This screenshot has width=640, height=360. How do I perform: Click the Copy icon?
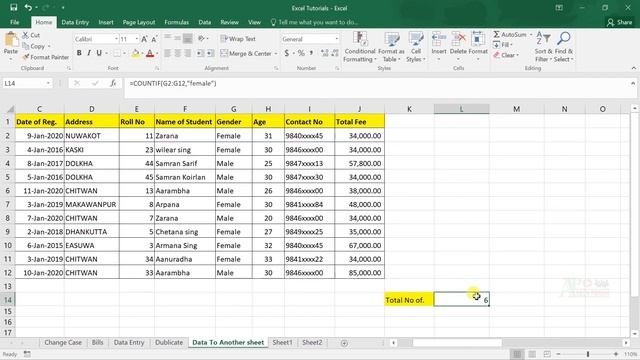[26, 46]
